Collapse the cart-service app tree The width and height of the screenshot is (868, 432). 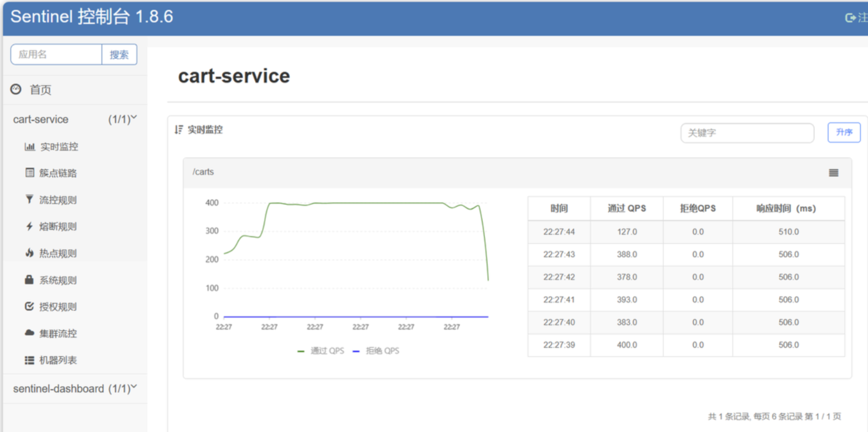pos(74,119)
